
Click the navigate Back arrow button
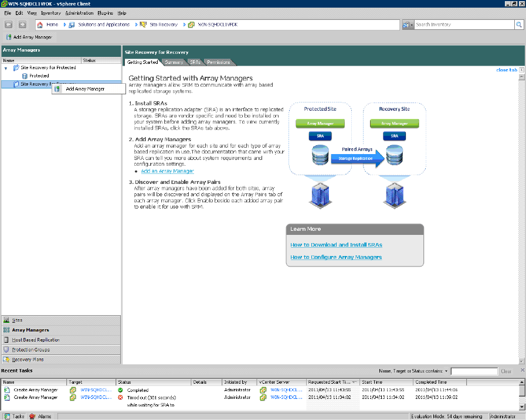(x=9, y=25)
